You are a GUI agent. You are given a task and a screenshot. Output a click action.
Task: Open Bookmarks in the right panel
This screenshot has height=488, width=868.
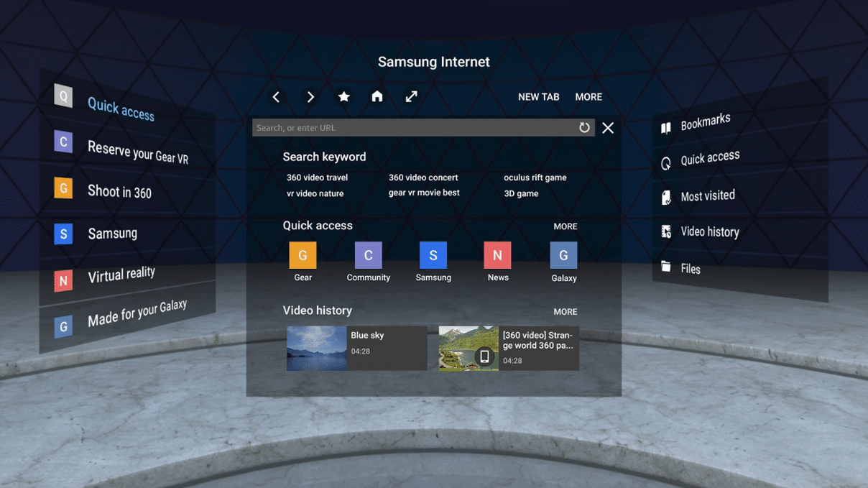(704, 123)
